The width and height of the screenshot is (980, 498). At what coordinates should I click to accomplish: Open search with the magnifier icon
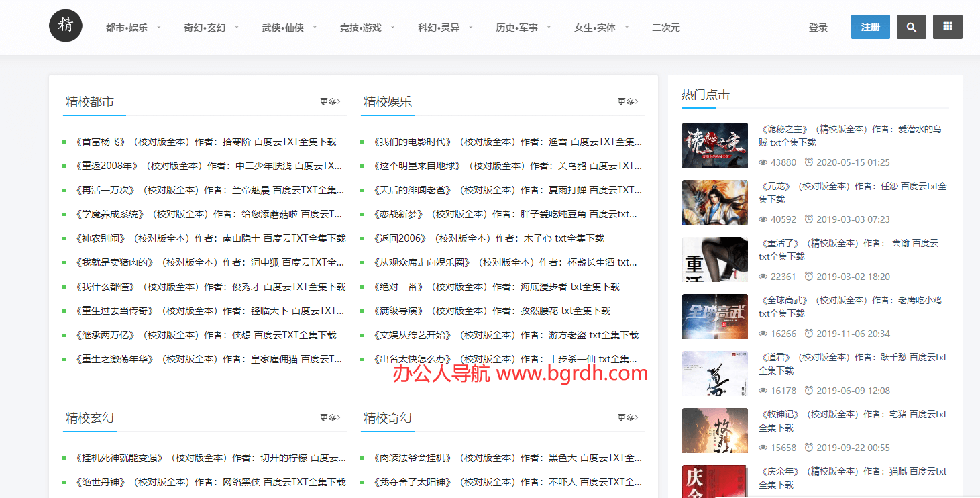[x=911, y=27]
